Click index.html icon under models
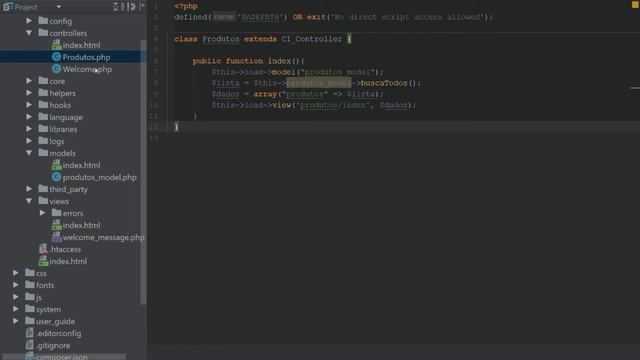The height and width of the screenshot is (360, 640). pos(56,165)
